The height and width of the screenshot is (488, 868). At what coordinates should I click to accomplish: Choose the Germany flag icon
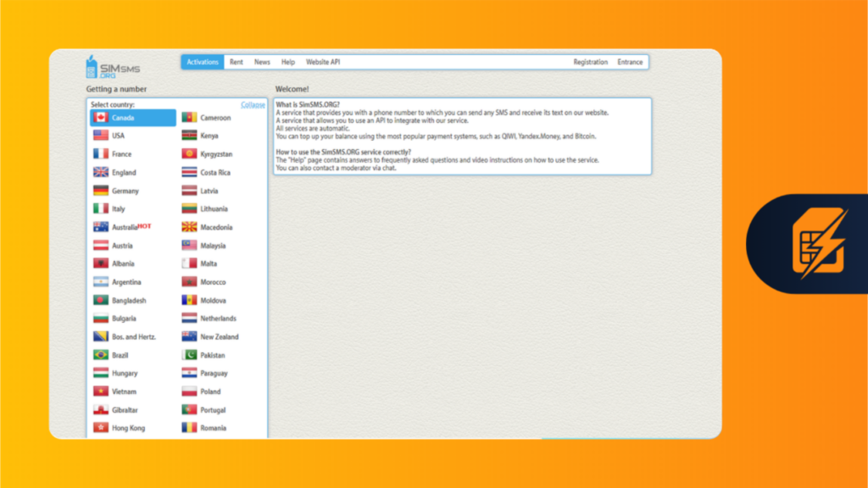pyautogui.click(x=101, y=191)
